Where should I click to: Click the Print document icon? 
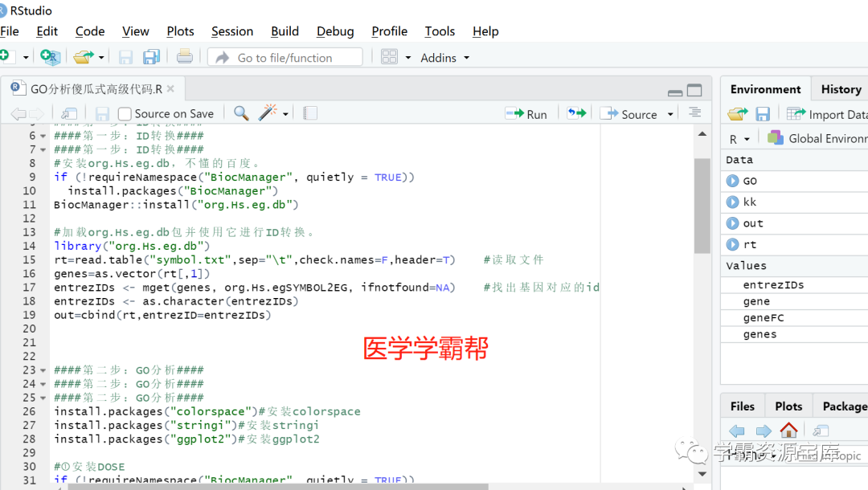tap(184, 57)
